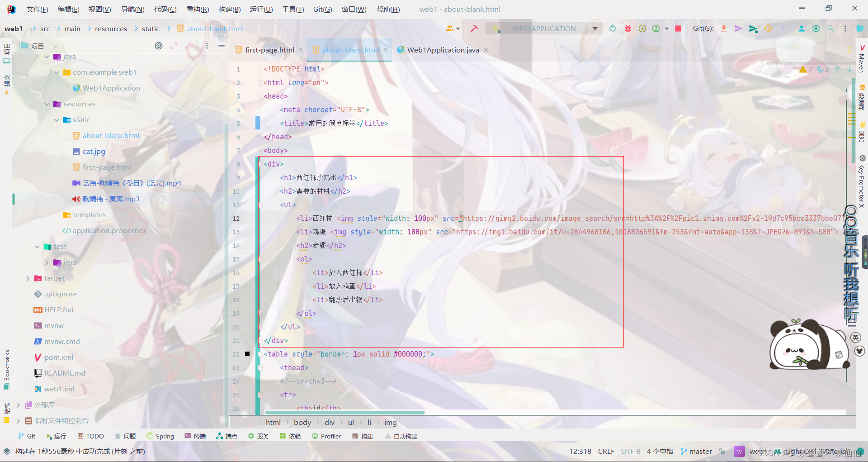Toggle the Git tool window

[x=27, y=436]
